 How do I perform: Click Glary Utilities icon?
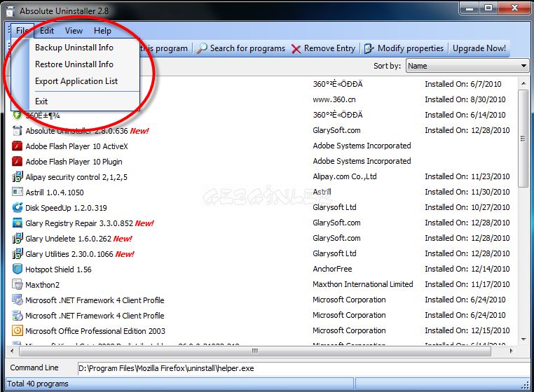coord(17,254)
